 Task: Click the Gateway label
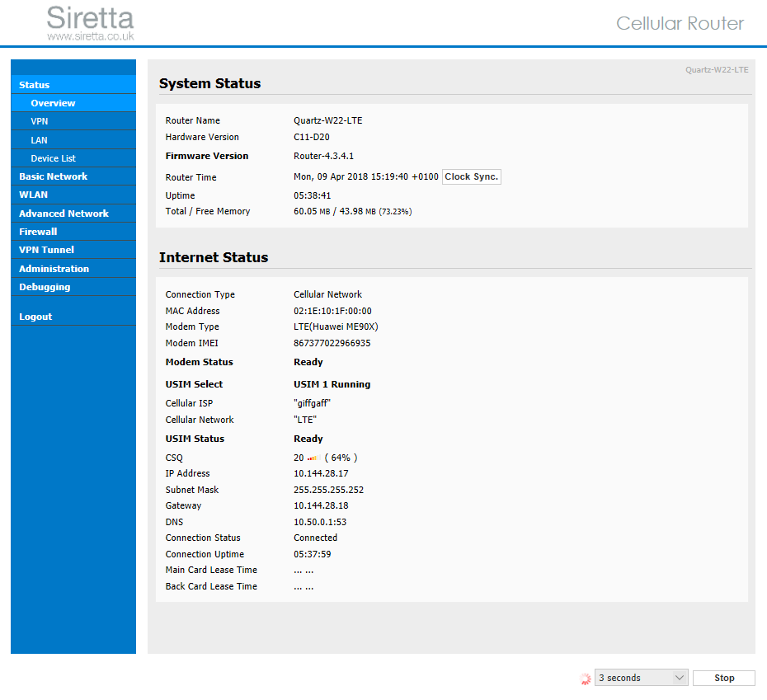click(183, 505)
